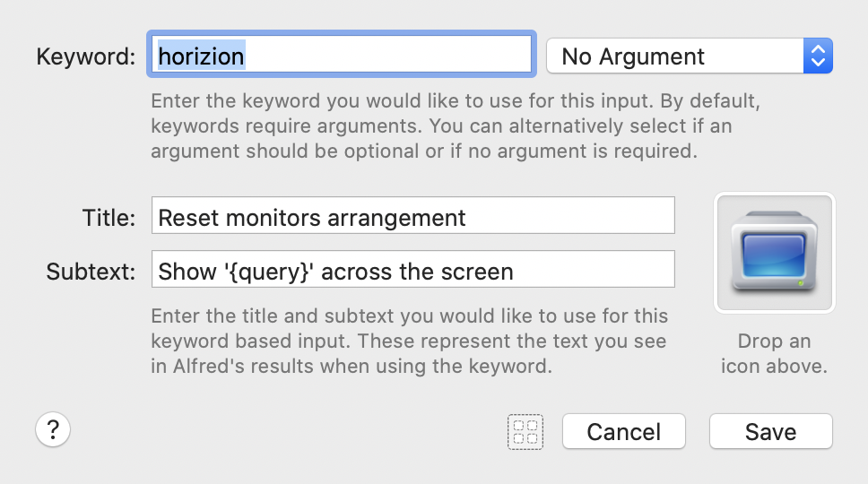Click the title and subtext help description
This screenshot has width=868, height=484.
pos(410,341)
